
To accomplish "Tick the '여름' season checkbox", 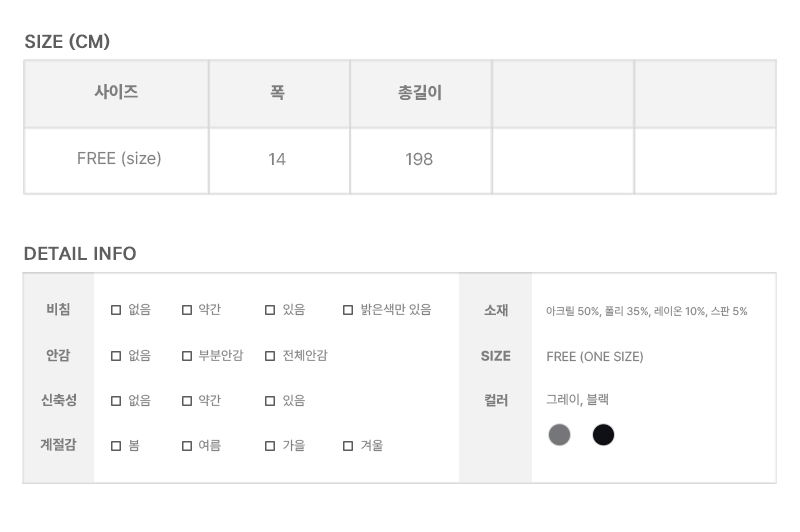I will click(x=187, y=446).
